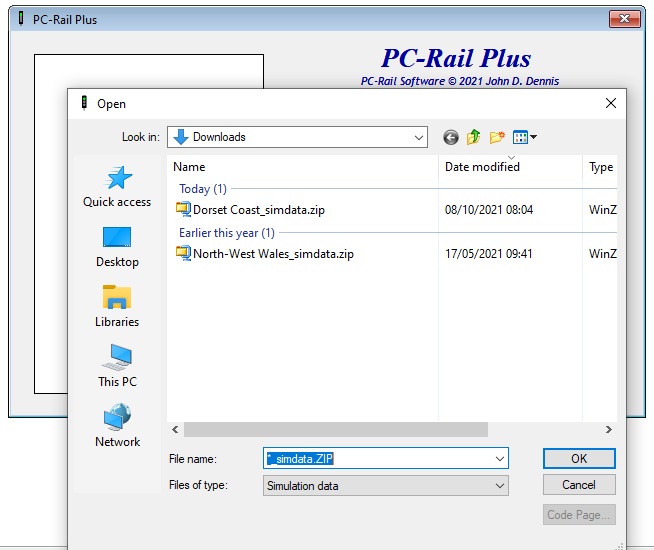The image size is (654, 550).
Task: Click inside the File name field
Action: pyautogui.click(x=379, y=459)
